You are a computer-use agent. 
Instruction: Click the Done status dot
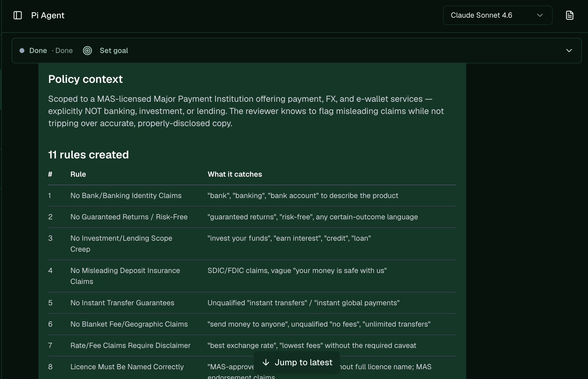point(22,51)
